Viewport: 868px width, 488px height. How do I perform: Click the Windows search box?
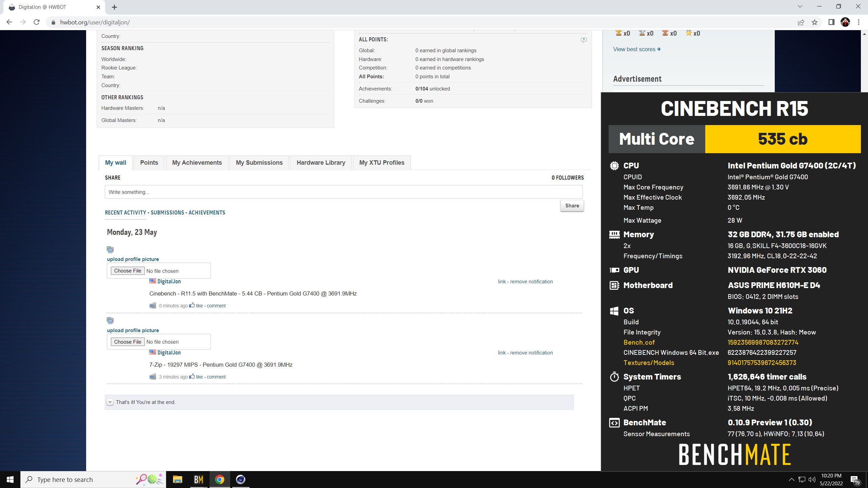pos(93,480)
